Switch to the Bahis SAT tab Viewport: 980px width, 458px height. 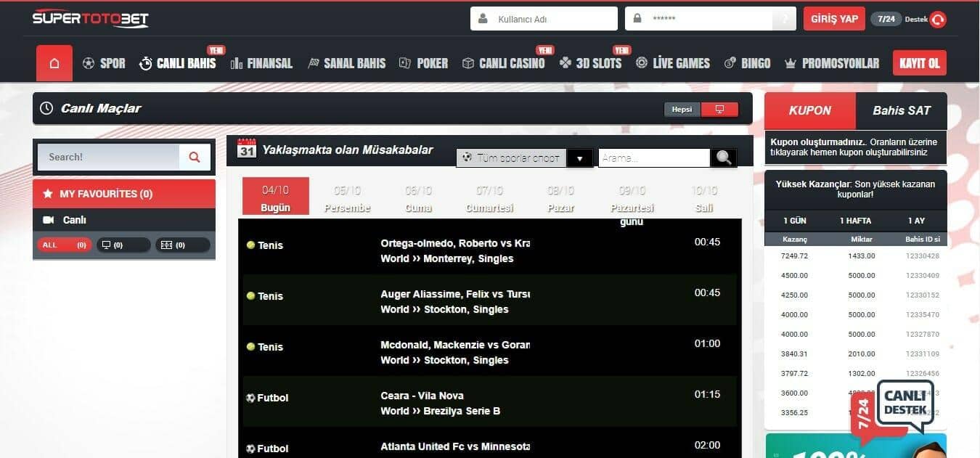(901, 110)
